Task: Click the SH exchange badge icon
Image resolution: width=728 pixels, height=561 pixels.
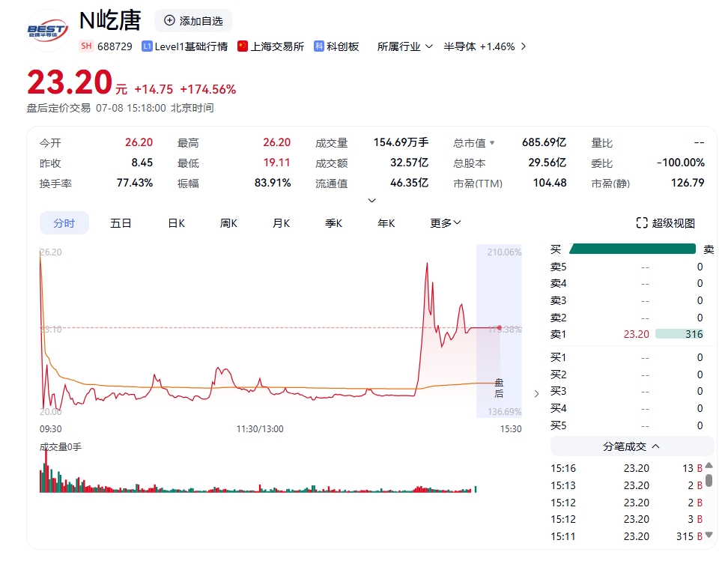Action: [86, 46]
